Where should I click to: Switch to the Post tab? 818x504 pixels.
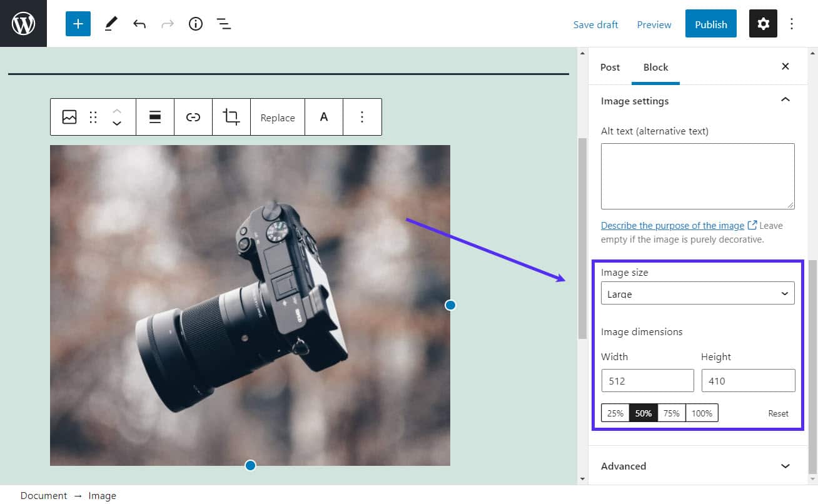(x=610, y=67)
